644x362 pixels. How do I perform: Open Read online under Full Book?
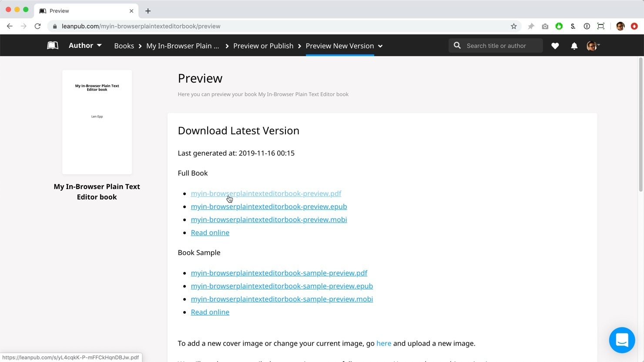tap(210, 232)
